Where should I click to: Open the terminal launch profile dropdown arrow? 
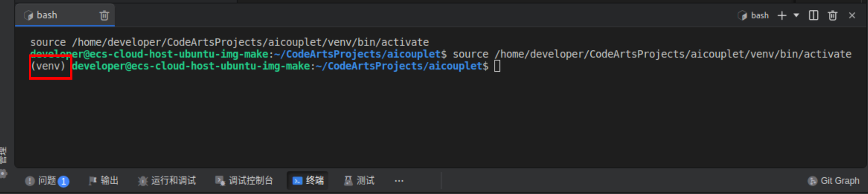[796, 15]
